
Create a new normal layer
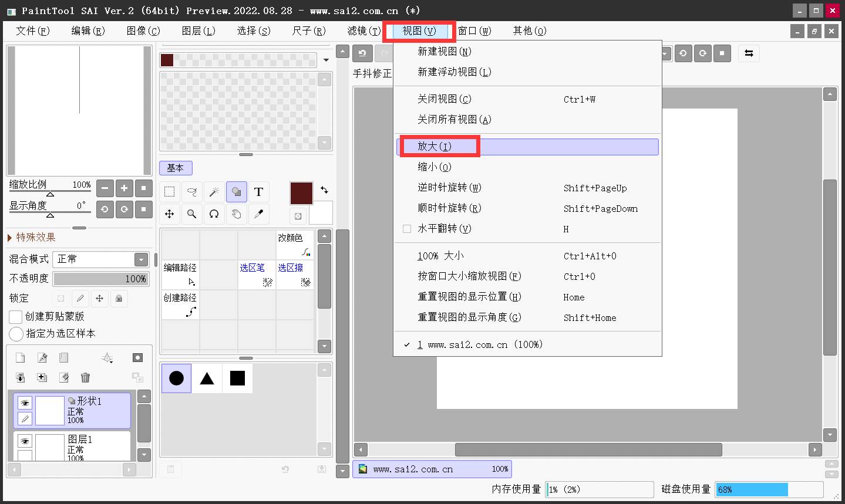pos(21,358)
